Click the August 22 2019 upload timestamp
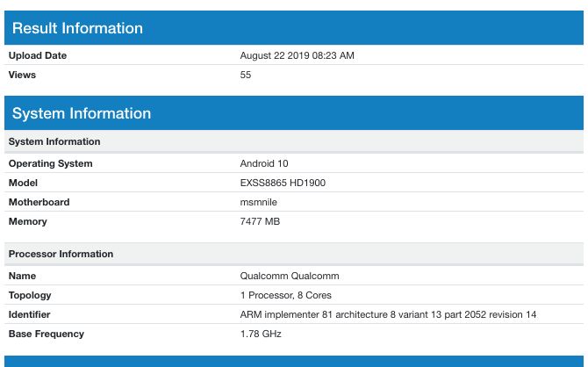588x367 pixels. click(x=297, y=56)
